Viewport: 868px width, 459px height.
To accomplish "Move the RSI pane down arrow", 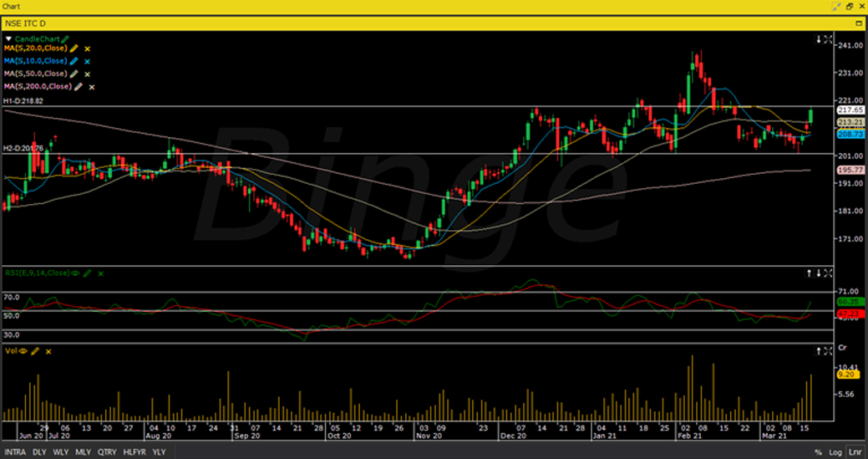I will 818,273.
